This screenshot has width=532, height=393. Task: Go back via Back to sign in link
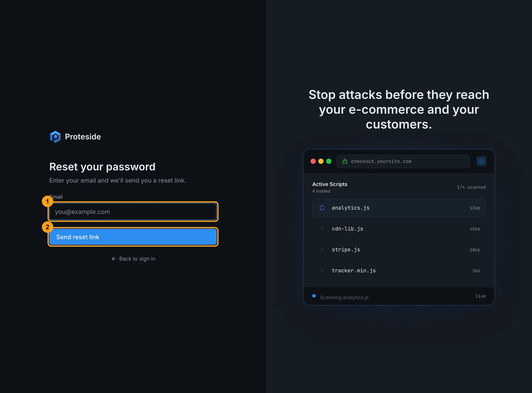tap(133, 259)
